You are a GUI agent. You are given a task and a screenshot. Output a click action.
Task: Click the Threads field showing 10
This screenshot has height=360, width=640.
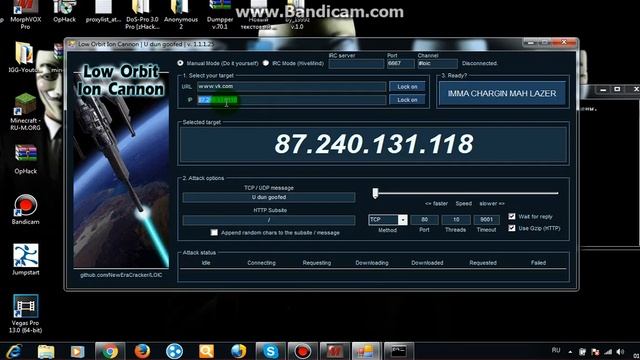pos(456,220)
